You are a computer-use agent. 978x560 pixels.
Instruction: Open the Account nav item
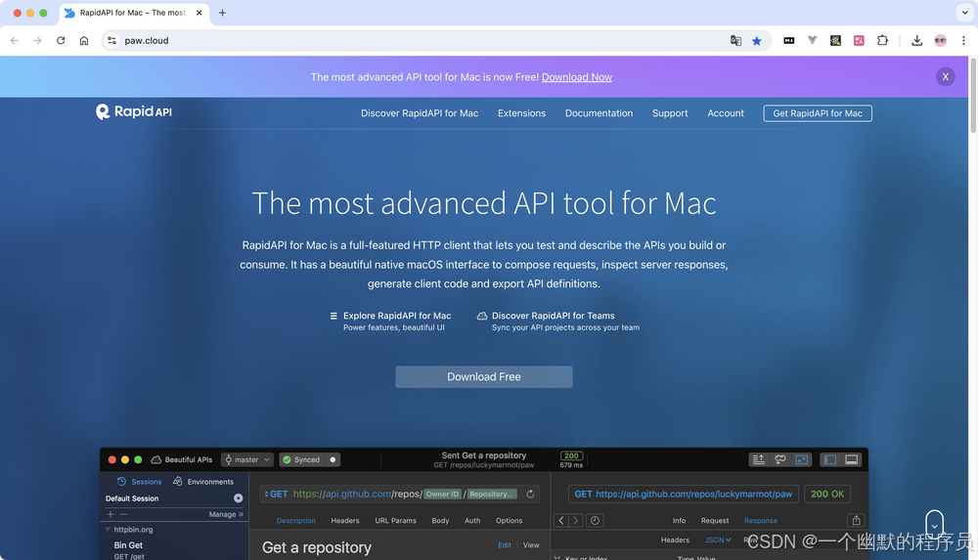point(726,112)
